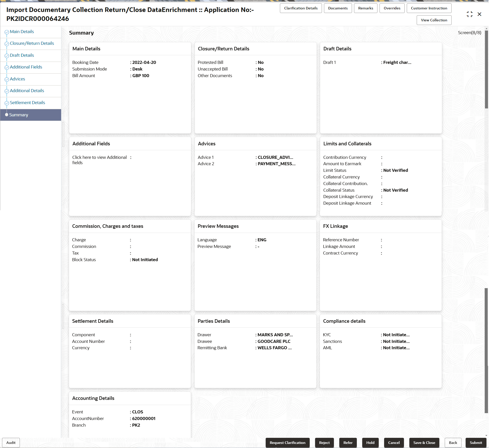Viewport: 489px width, 448px height.
Task: Show Overrides list
Action: tap(392, 8)
